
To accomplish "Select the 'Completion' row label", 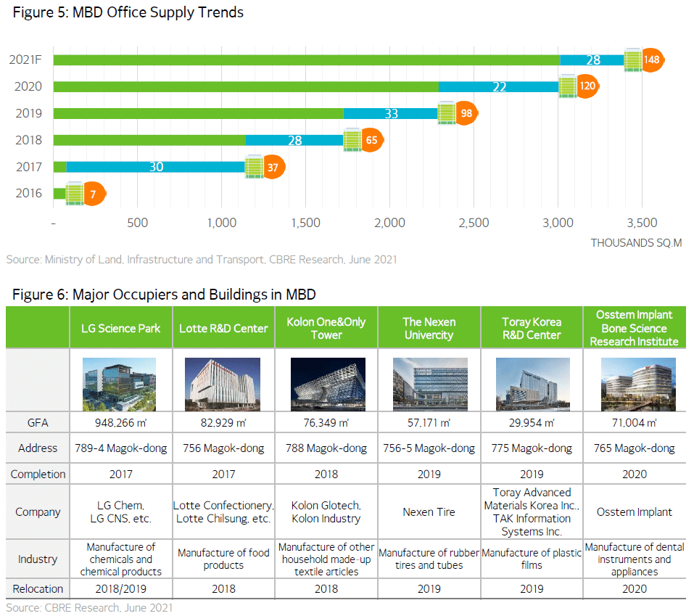I will point(38,475).
